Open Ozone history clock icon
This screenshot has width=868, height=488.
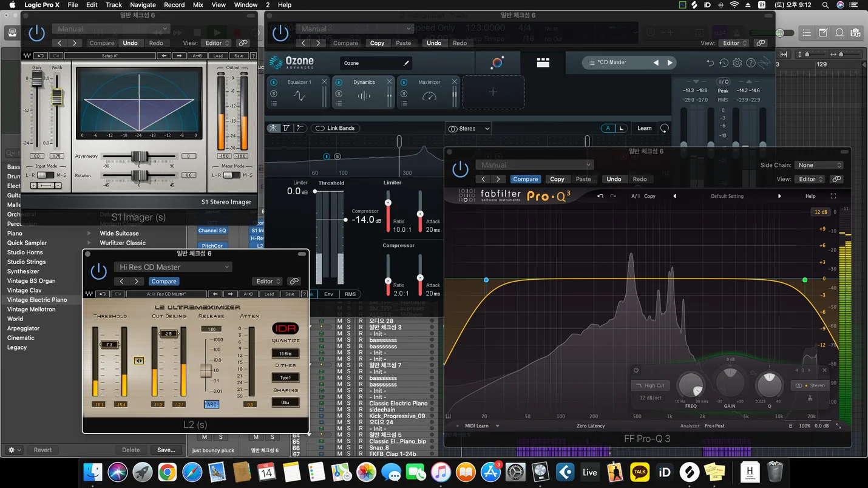[x=724, y=63]
